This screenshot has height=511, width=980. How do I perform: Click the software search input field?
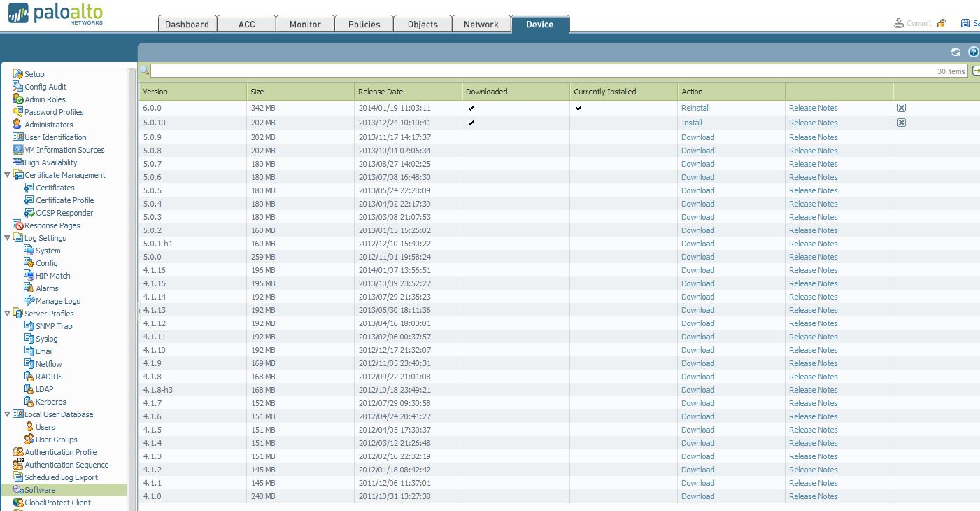[x=560, y=71]
